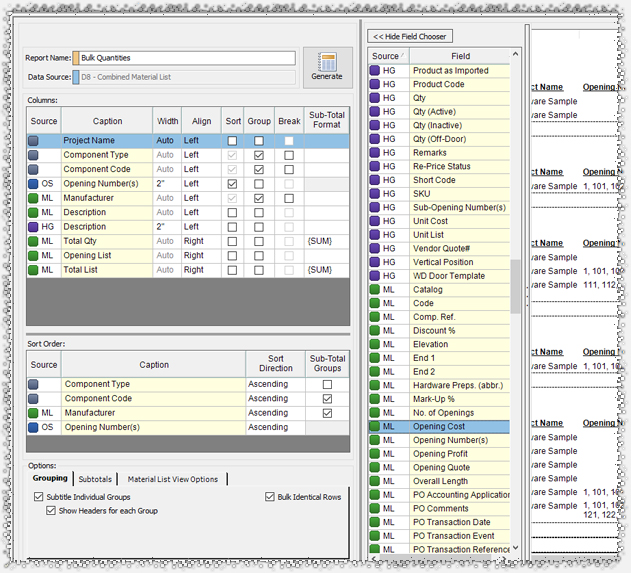
Task: Toggle the Bulk Identical Rows checkbox
Action: tap(270, 497)
